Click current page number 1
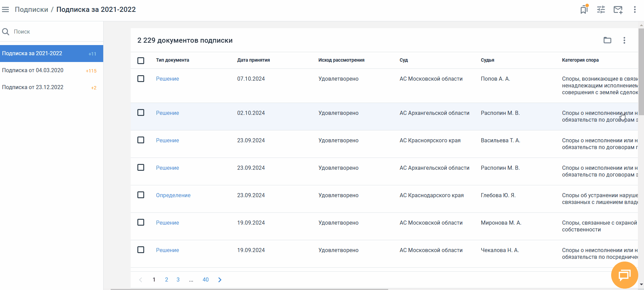 154,279
